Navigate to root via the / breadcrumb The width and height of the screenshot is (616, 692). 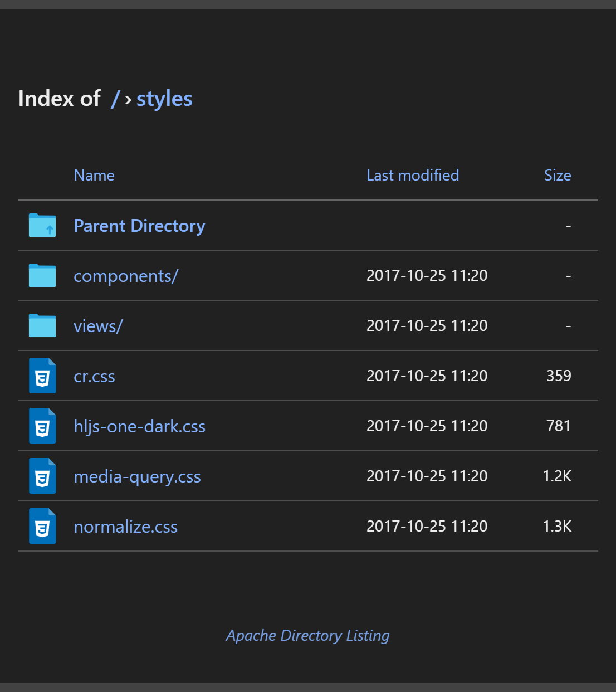coord(116,99)
